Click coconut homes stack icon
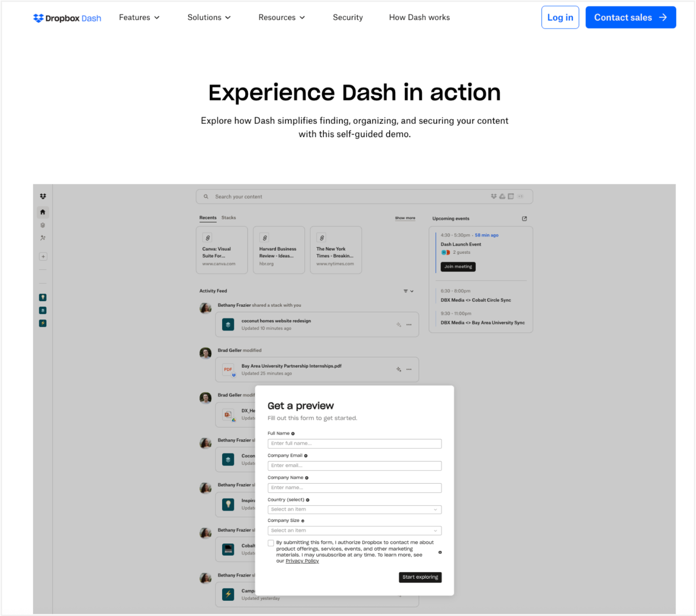Screen dimensions: 696x616 tap(228, 324)
